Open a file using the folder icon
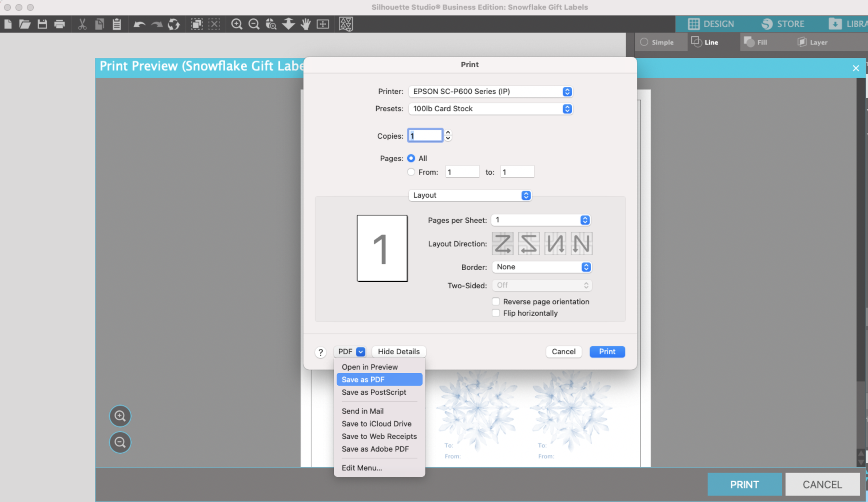This screenshot has height=502, width=868. click(x=25, y=24)
